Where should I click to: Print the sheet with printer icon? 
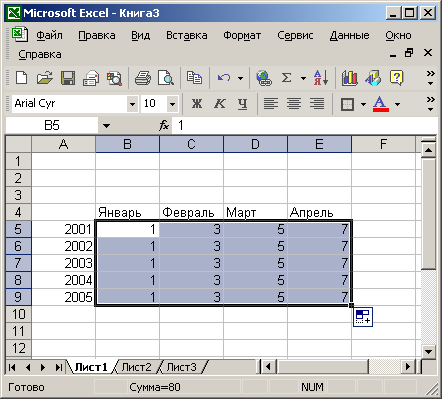143,78
